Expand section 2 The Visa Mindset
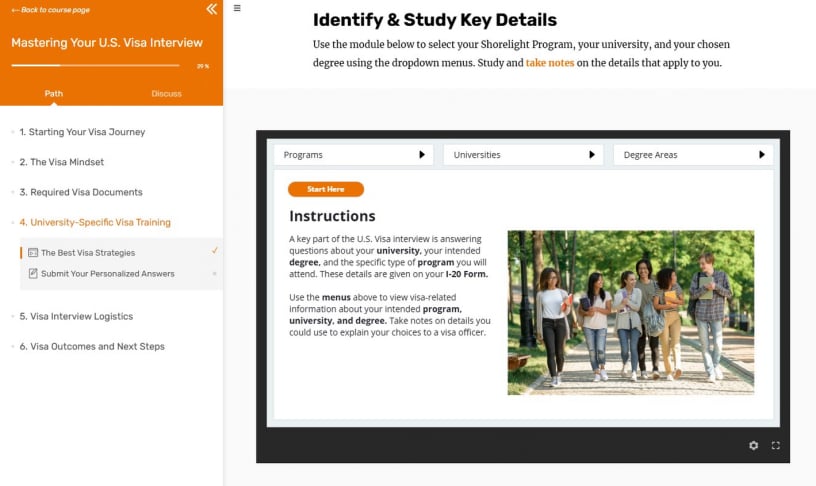The width and height of the screenshot is (816, 486). tap(61, 162)
